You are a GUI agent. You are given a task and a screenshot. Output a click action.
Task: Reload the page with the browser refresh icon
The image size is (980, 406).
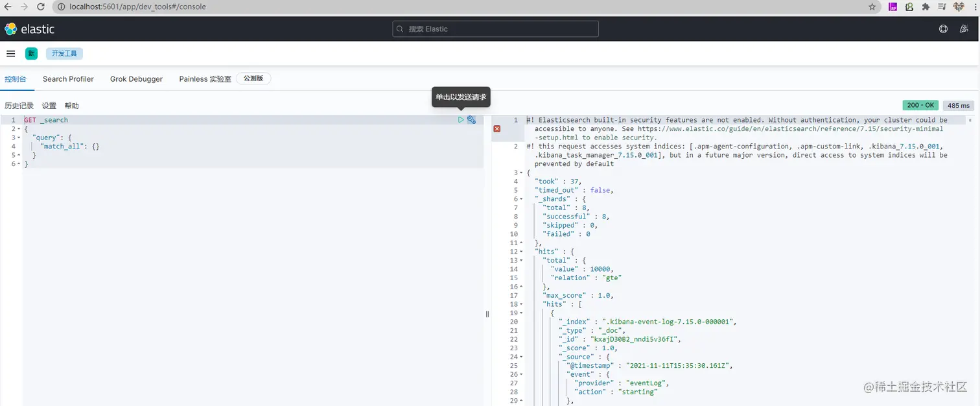coord(41,6)
